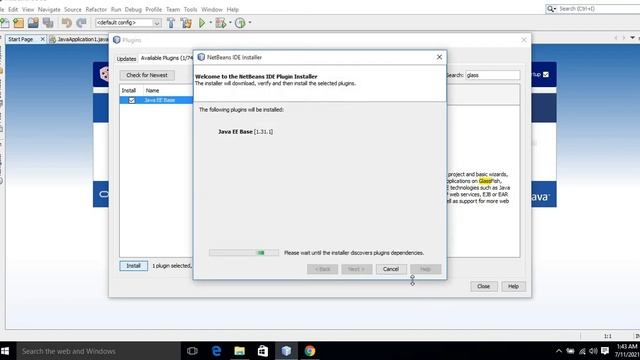
Task: Click the Windows Start button
Action: point(5,351)
